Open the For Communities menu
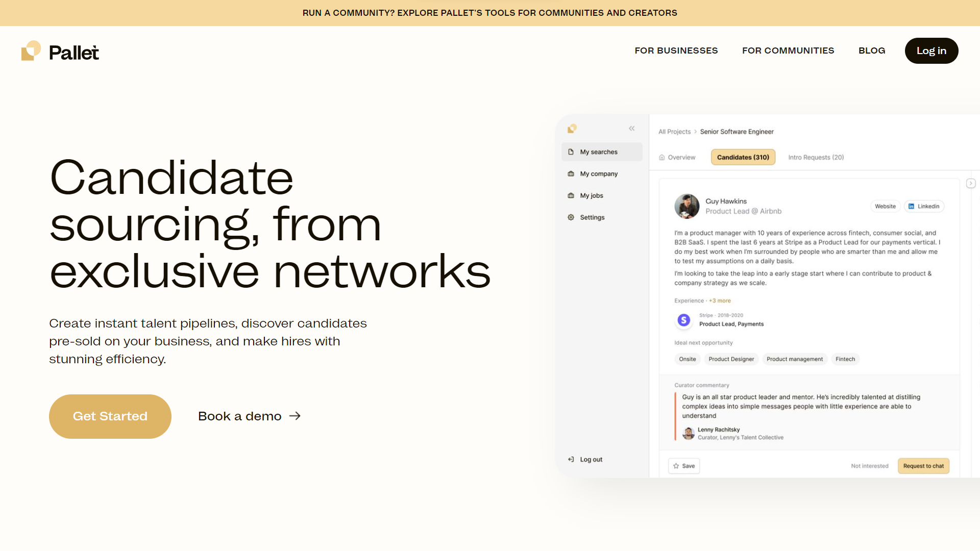 click(x=788, y=51)
